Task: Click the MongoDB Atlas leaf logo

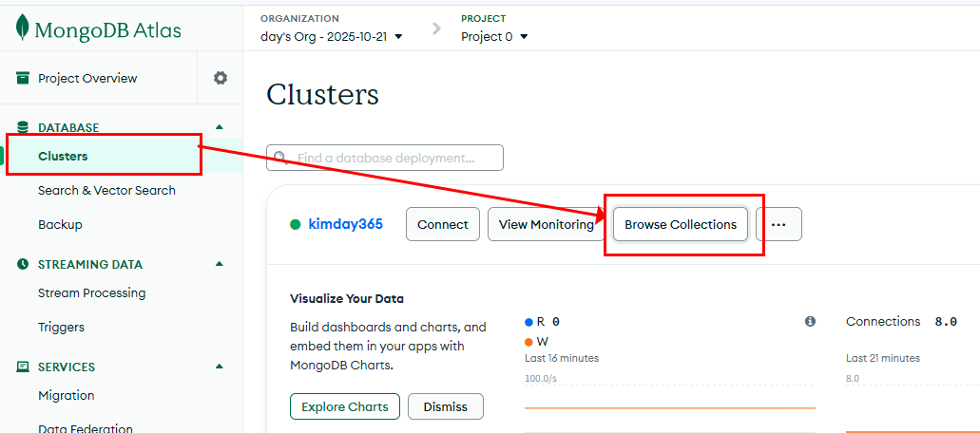Action: (x=23, y=28)
